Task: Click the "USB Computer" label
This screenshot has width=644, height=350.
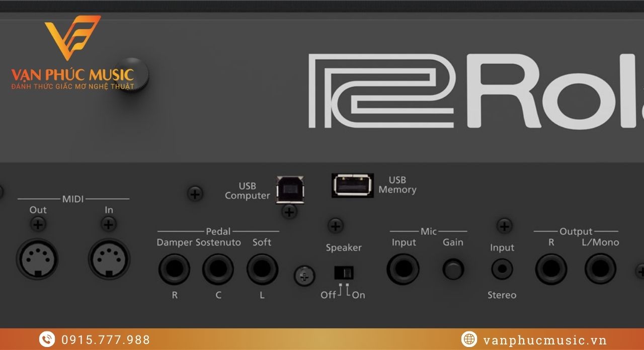Action: [248, 191]
